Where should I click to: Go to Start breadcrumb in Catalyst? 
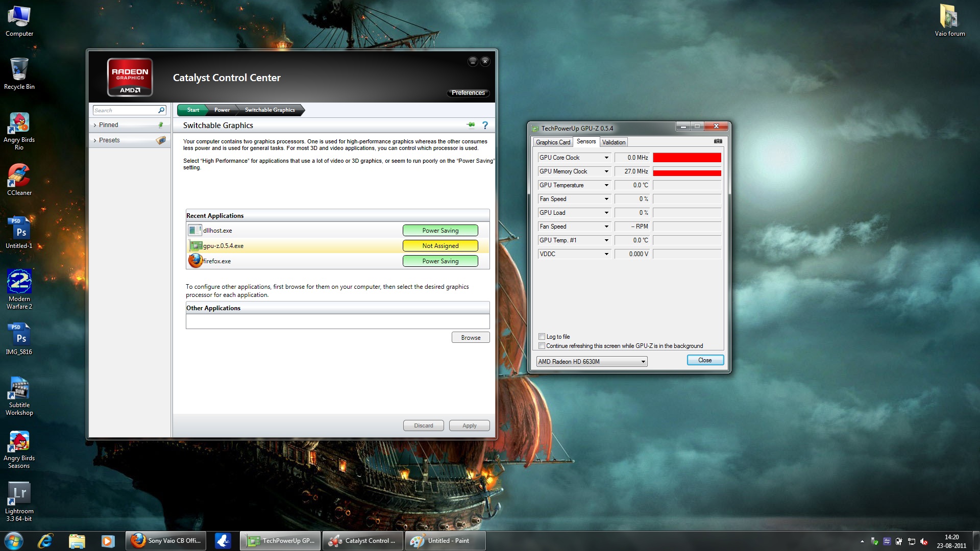coord(192,110)
